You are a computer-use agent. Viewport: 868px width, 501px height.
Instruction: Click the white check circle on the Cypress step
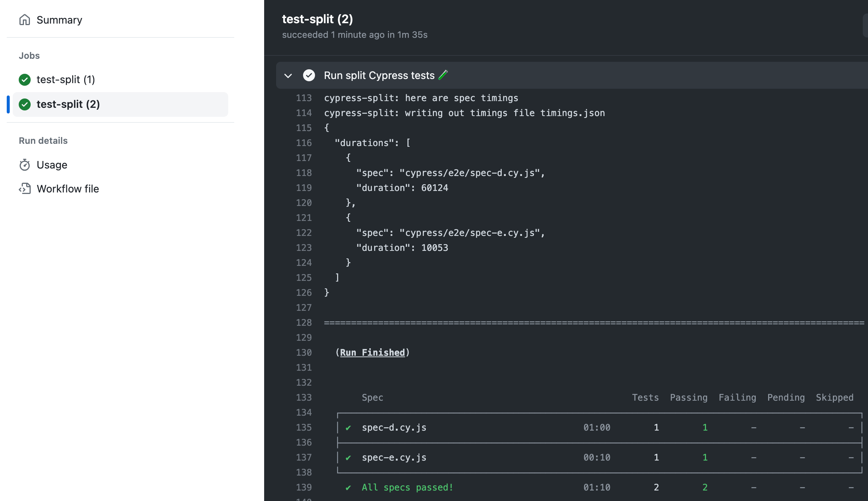tap(309, 75)
